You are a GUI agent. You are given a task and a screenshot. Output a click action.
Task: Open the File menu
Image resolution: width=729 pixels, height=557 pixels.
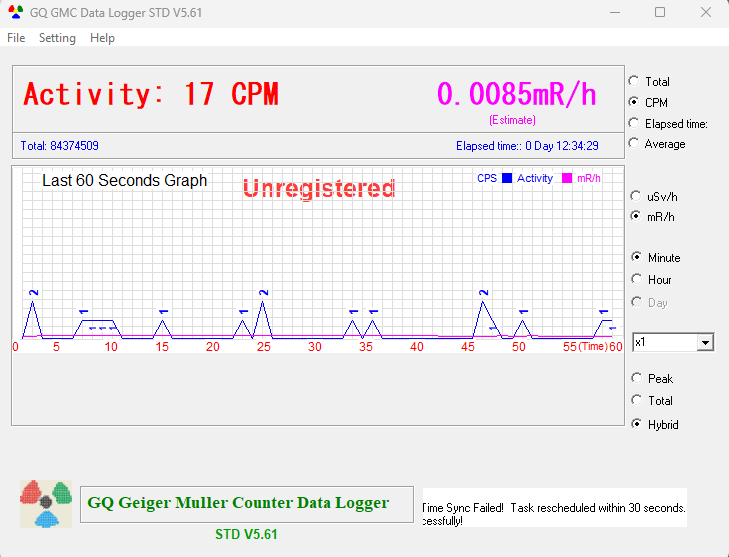pyautogui.click(x=16, y=38)
